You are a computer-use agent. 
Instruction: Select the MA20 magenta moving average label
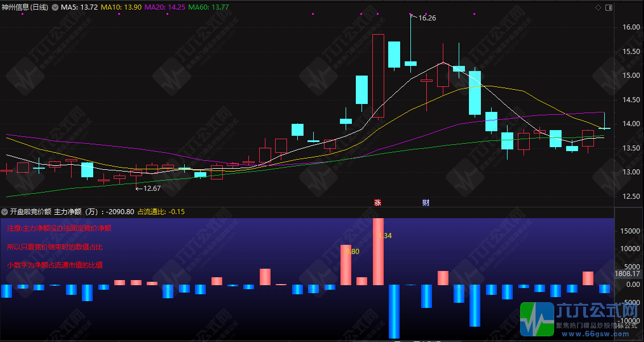pos(165,7)
